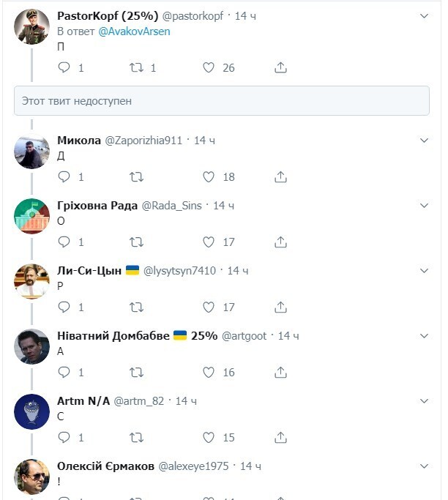
Task: Retweet Микола's tweet
Action: point(136,176)
